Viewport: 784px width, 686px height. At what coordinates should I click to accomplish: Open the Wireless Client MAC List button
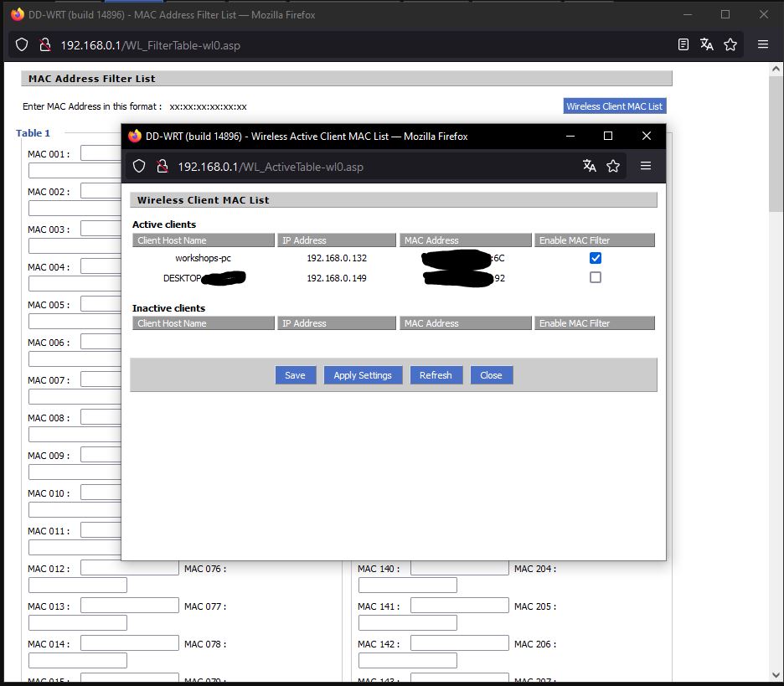(614, 106)
